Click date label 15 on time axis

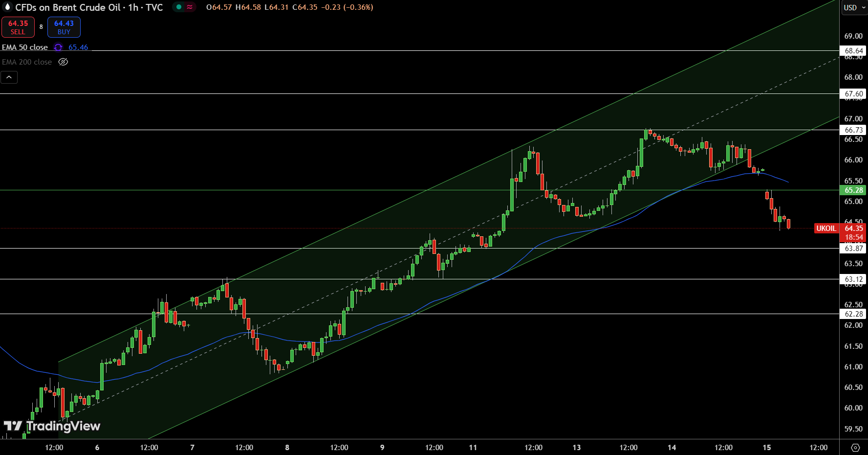tap(767, 448)
